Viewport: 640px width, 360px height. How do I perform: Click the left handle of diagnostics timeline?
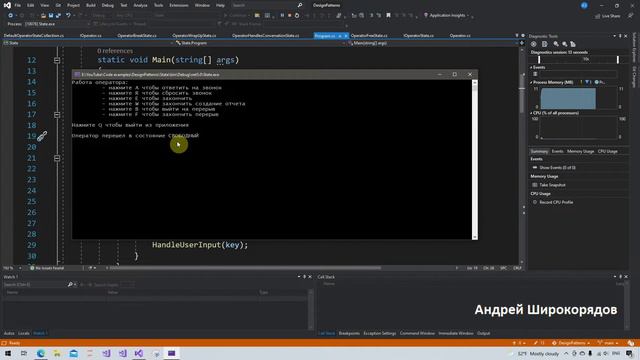pyautogui.click(x=539, y=60)
